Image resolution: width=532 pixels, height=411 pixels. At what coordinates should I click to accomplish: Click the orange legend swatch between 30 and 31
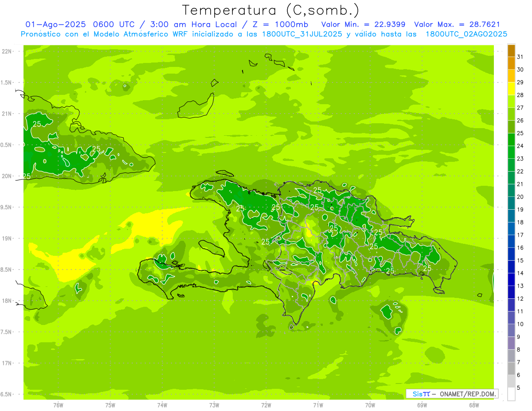pyautogui.click(x=511, y=63)
